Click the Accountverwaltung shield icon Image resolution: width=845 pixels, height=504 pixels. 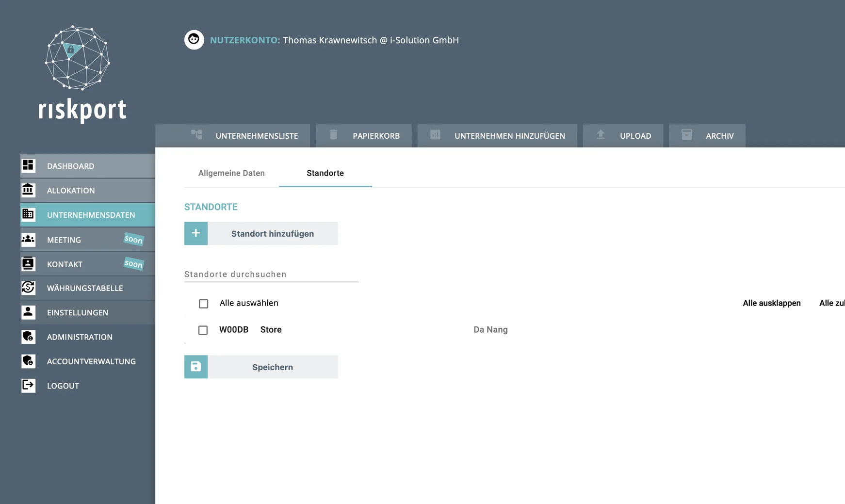28,361
